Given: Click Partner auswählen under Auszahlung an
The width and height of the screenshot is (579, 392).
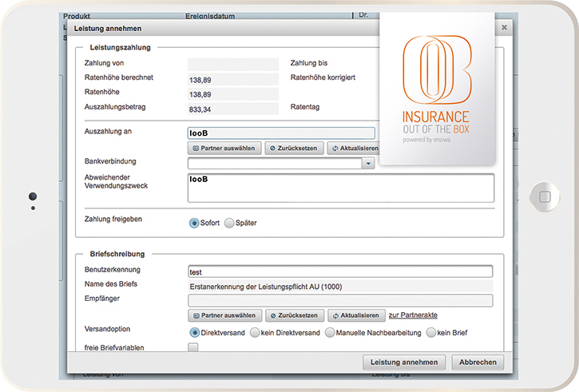Looking at the screenshot, I should [224, 148].
